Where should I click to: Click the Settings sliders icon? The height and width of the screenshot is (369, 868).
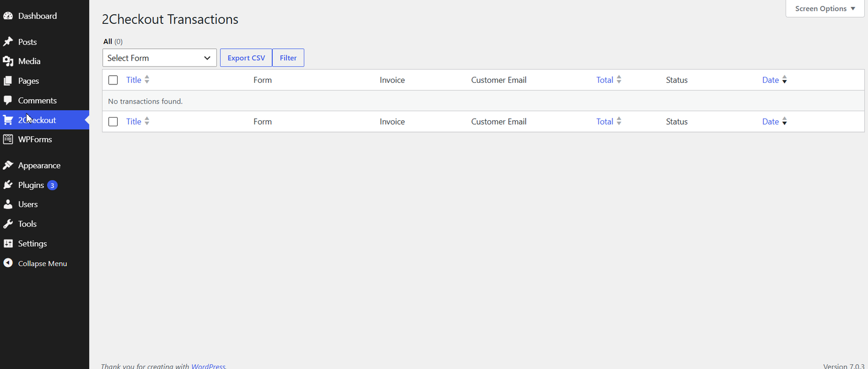point(8,243)
